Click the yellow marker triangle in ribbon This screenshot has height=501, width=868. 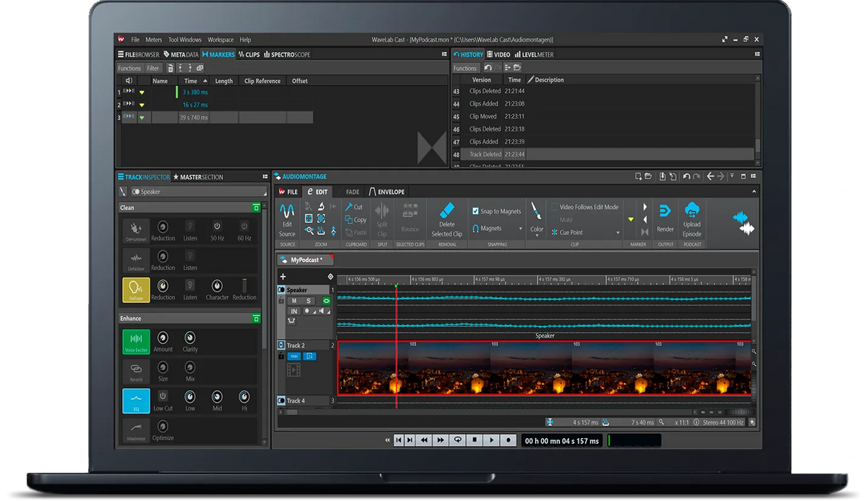pos(631,219)
